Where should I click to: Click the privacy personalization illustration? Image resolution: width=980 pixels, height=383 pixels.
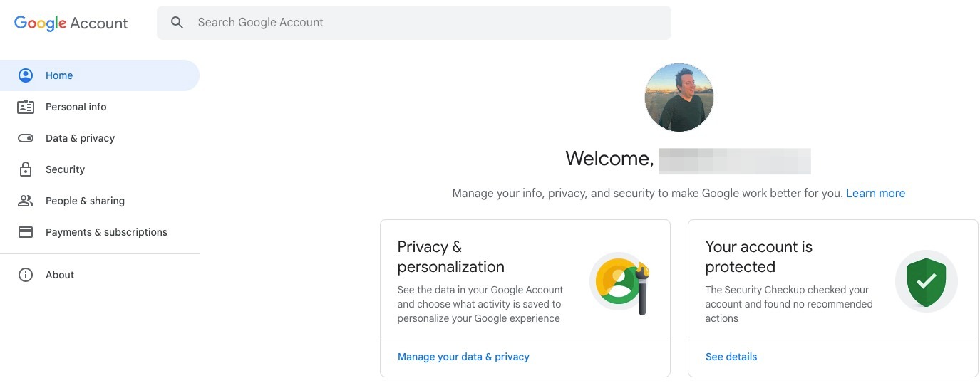coord(620,283)
